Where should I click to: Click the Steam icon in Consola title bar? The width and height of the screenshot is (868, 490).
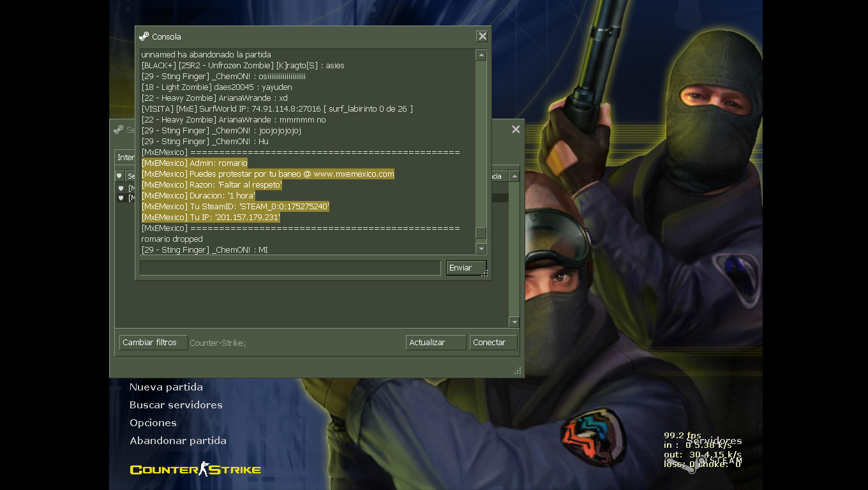coord(144,36)
